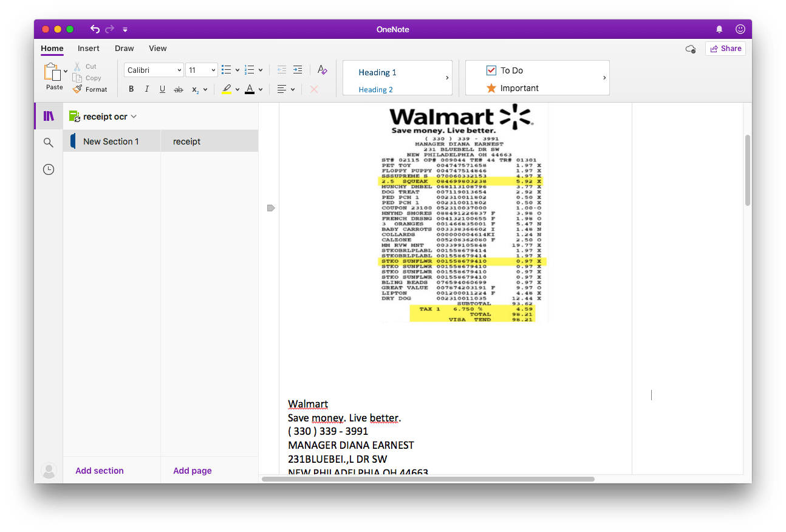Apply italic formatting
786x532 pixels.
146,89
